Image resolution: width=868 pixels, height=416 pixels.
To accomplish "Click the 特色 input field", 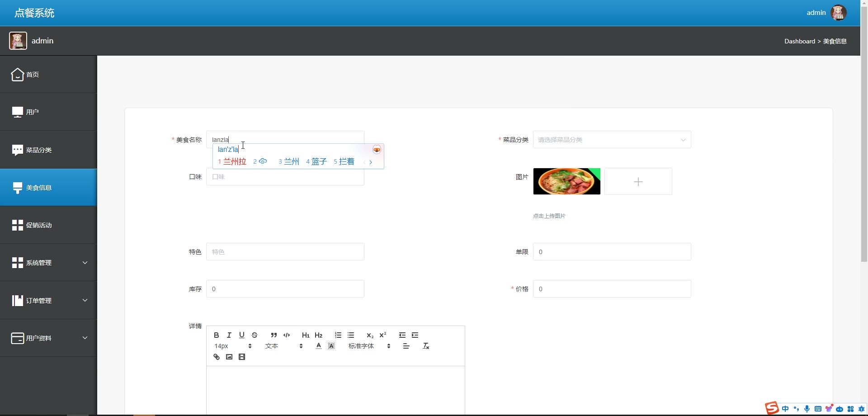I will 285,252.
